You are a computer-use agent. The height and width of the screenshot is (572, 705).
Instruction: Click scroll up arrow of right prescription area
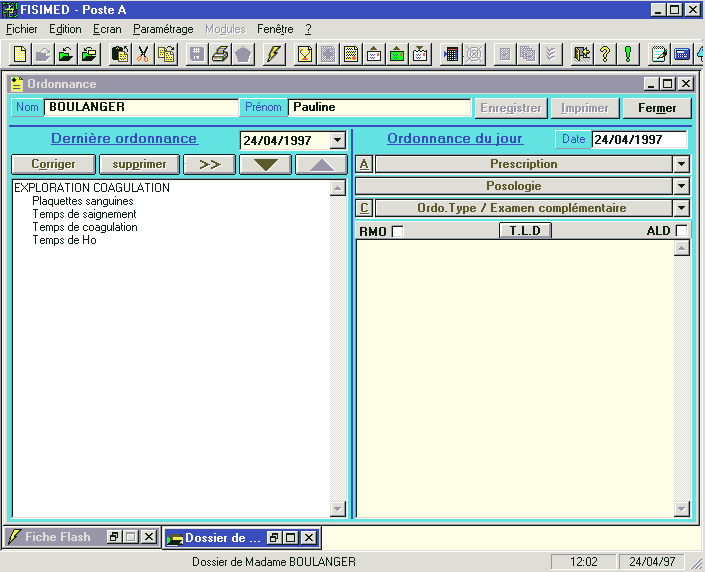tap(682, 248)
